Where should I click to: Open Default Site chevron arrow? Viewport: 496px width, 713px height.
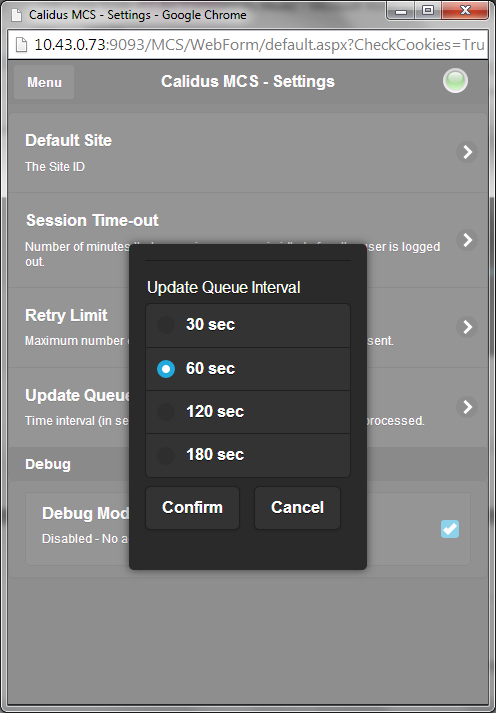[x=467, y=152]
